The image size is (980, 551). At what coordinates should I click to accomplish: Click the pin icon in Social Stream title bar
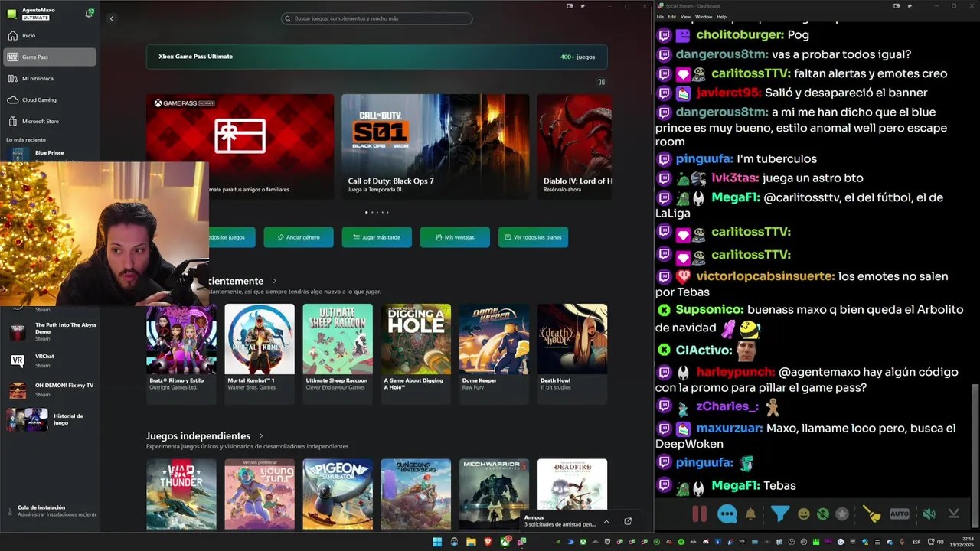910,6
